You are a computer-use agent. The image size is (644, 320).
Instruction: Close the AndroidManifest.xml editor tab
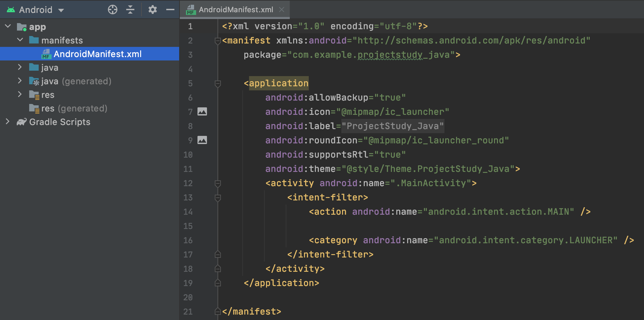[282, 10]
